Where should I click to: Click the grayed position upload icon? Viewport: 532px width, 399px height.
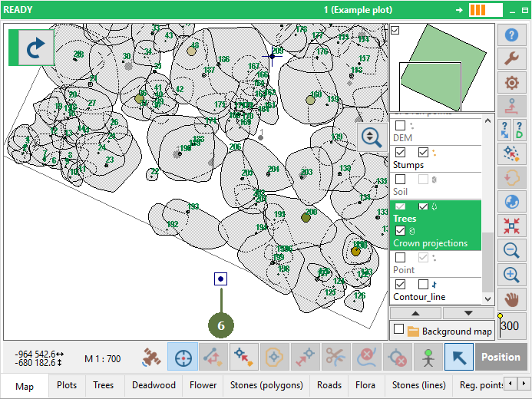[x=511, y=106]
